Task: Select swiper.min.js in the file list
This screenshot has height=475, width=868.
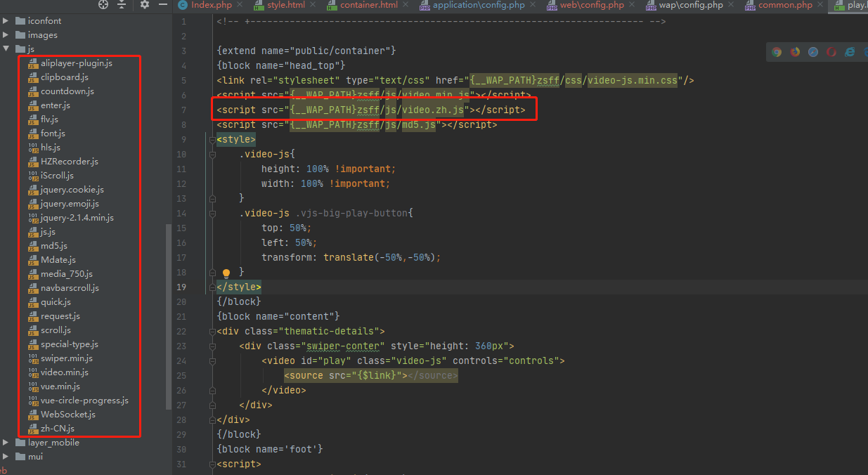Action: click(x=67, y=358)
